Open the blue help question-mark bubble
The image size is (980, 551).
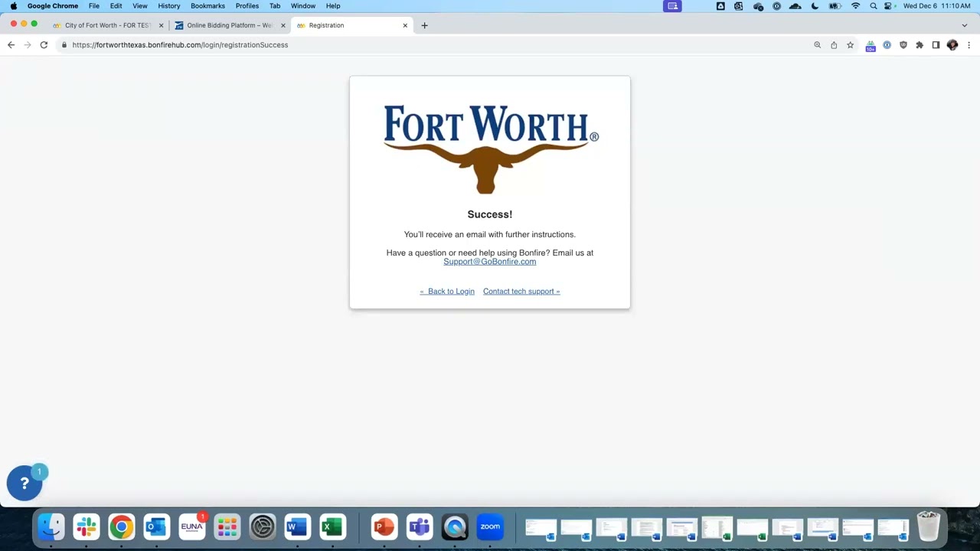24,483
